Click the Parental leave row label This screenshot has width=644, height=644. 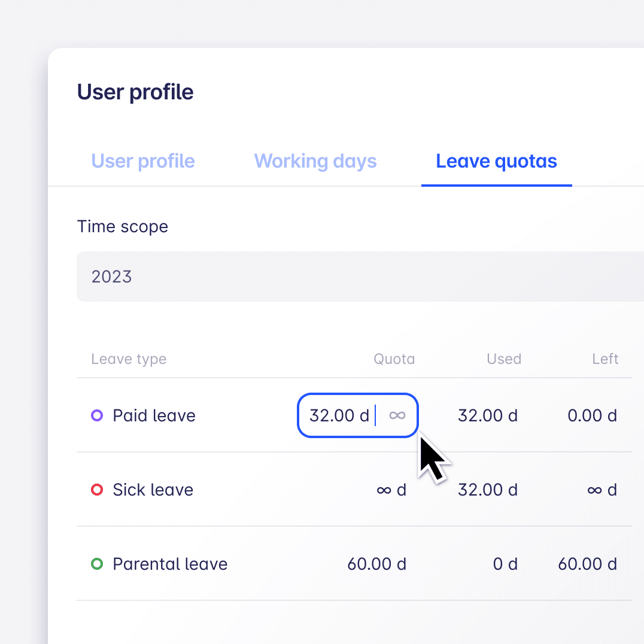click(x=170, y=564)
